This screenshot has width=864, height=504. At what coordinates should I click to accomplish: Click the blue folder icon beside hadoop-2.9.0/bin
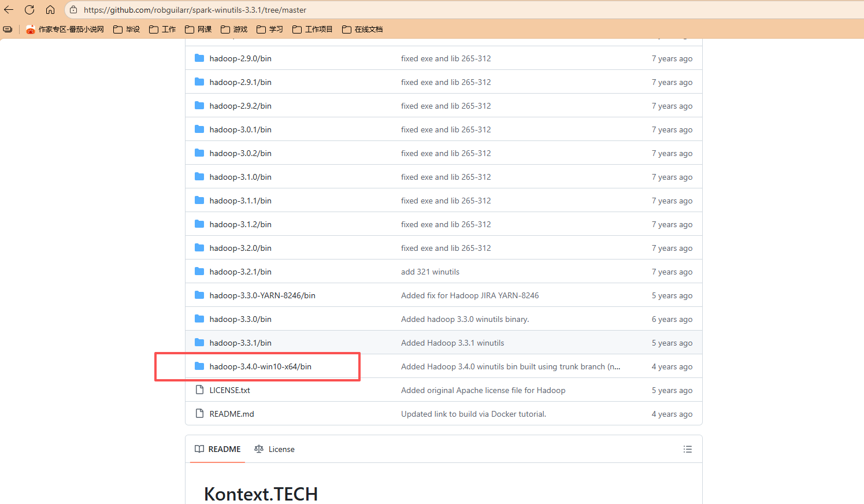[199, 58]
